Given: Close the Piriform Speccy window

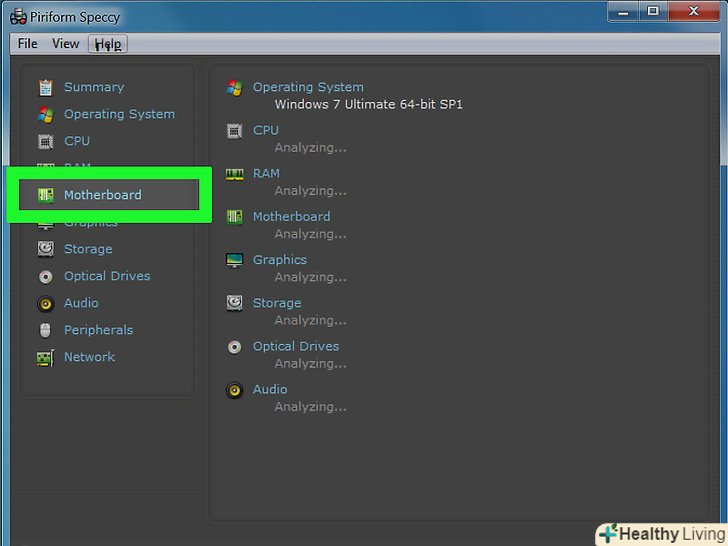Looking at the screenshot, I should [695, 12].
